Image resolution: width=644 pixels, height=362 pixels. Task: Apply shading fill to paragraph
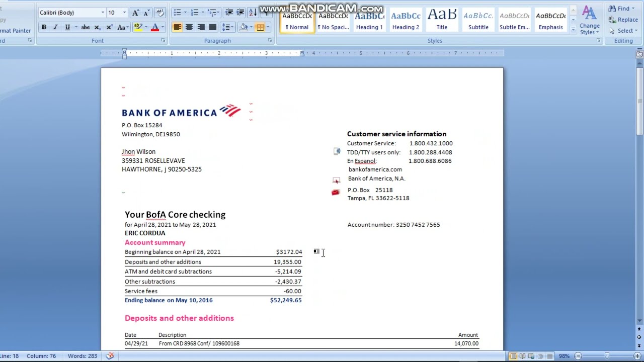click(x=244, y=27)
